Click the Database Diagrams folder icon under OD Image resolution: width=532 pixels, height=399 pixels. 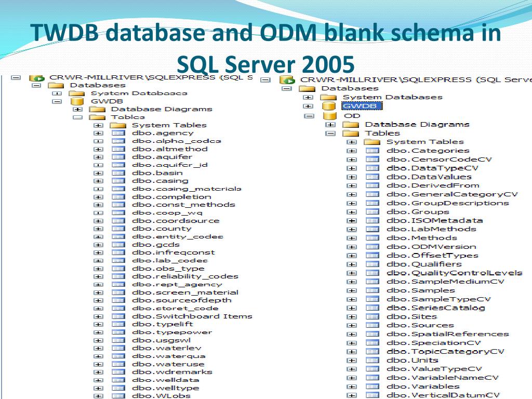click(x=351, y=125)
